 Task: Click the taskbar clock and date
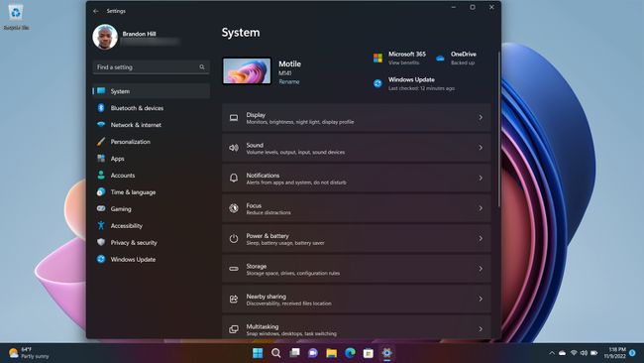pos(615,353)
